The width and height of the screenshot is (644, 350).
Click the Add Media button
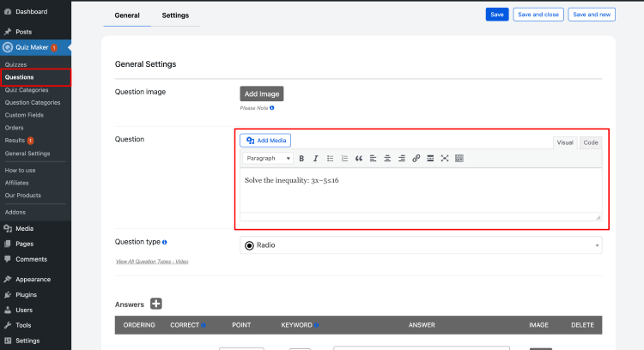click(x=265, y=141)
